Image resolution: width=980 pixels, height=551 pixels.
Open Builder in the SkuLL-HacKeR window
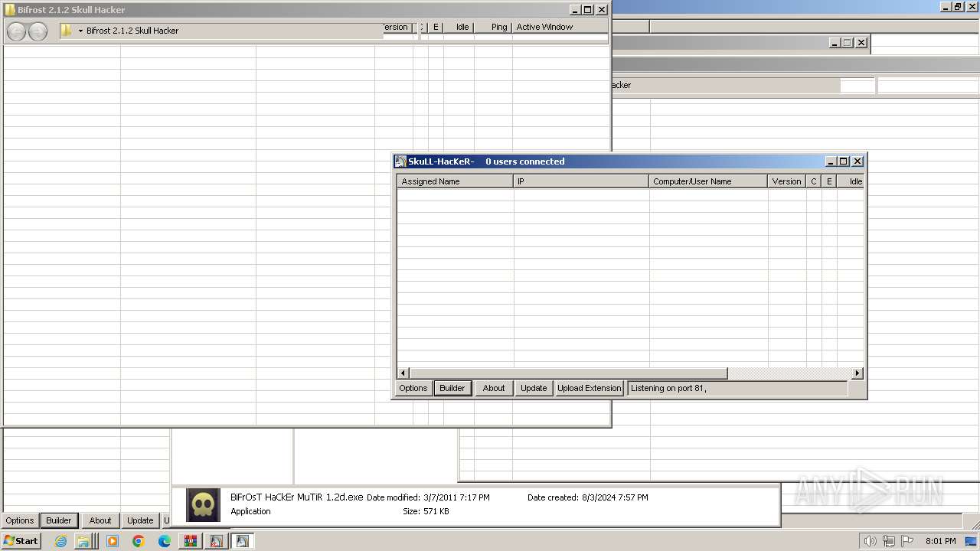[x=452, y=388]
